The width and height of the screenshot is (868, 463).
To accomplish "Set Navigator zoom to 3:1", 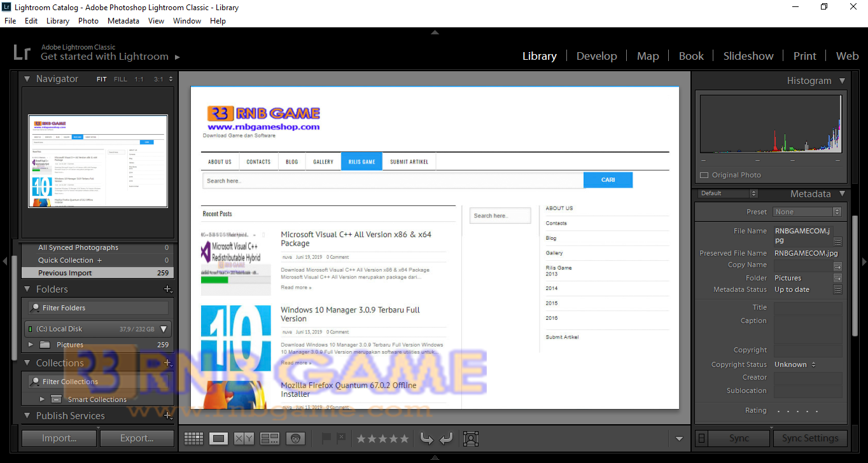I will coord(159,79).
